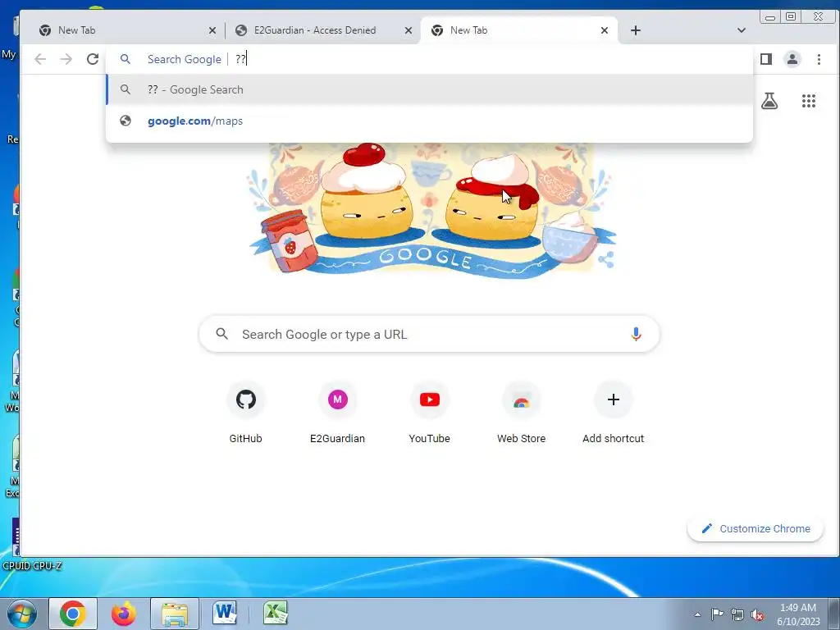The width and height of the screenshot is (840, 630).
Task: Reload the page with the refresh icon
Action: tap(93, 59)
